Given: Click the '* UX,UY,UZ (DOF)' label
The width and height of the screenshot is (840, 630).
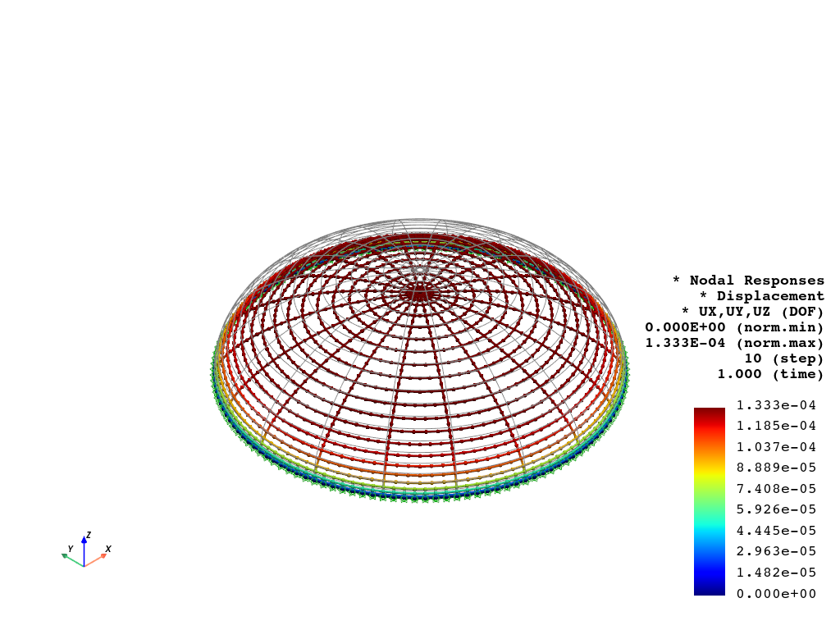Looking at the screenshot, I should (x=753, y=311).
